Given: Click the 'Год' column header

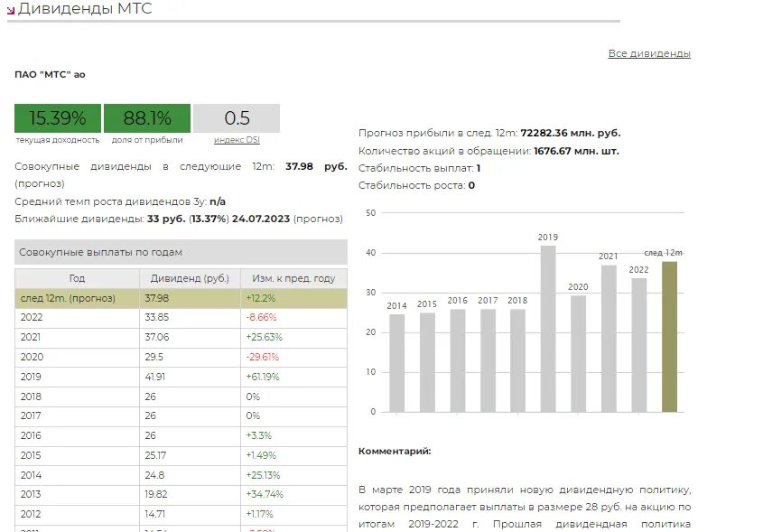Looking at the screenshot, I should tap(77, 278).
